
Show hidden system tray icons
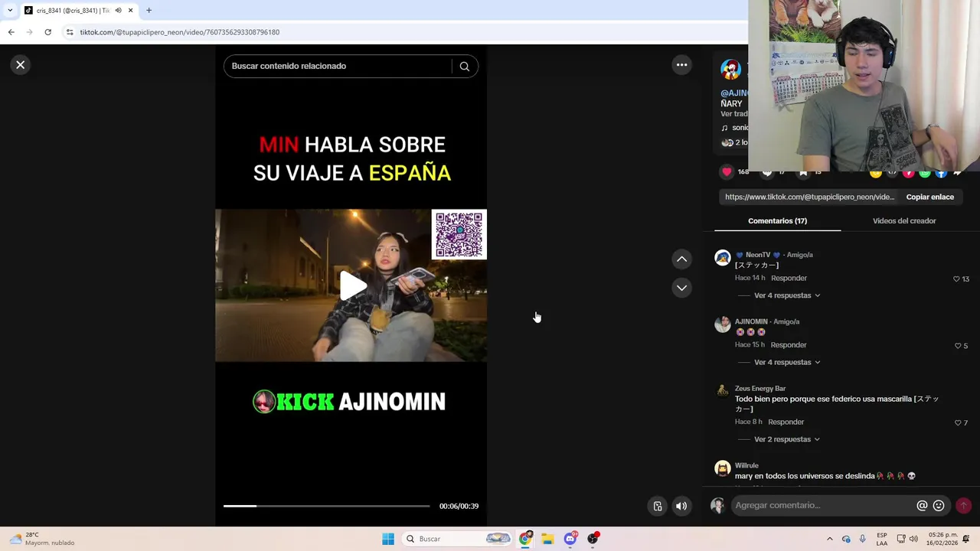coord(829,539)
